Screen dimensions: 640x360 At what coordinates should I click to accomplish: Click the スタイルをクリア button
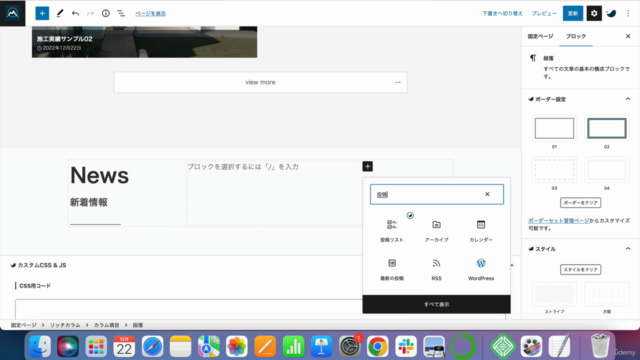click(580, 269)
